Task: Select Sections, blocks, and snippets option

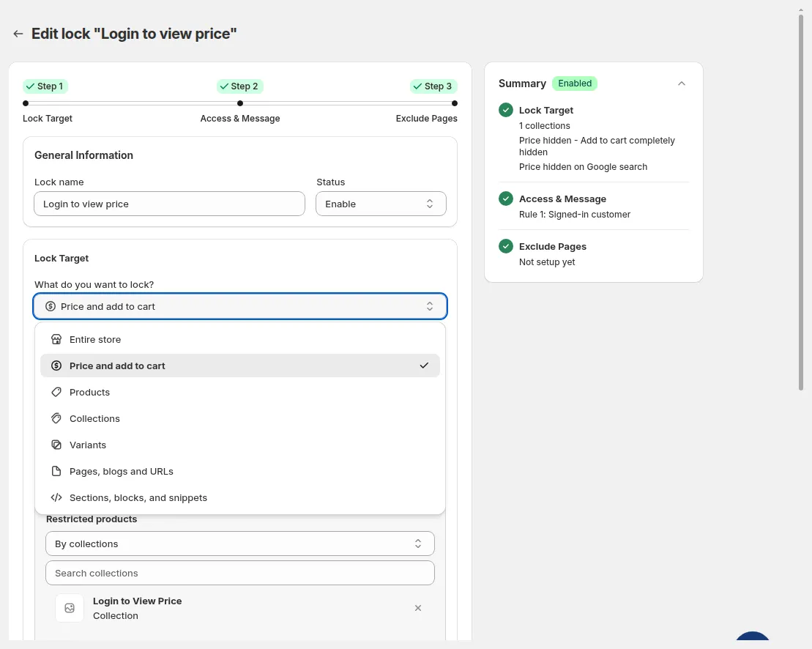Action: pyautogui.click(x=240, y=498)
